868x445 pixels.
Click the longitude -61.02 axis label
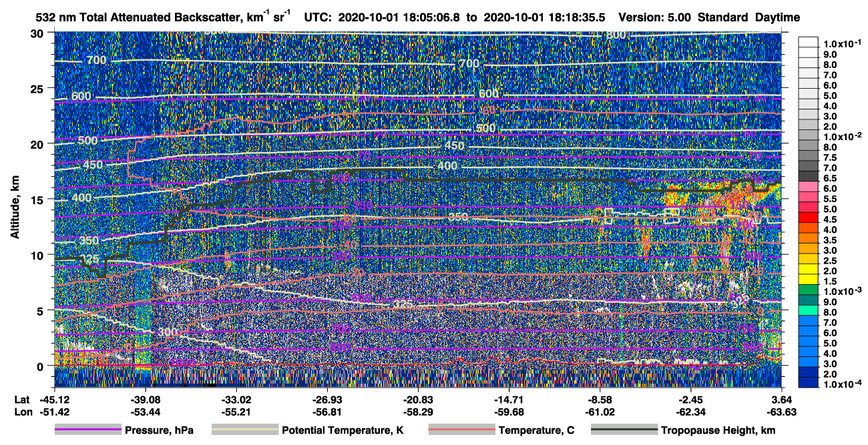(x=602, y=412)
